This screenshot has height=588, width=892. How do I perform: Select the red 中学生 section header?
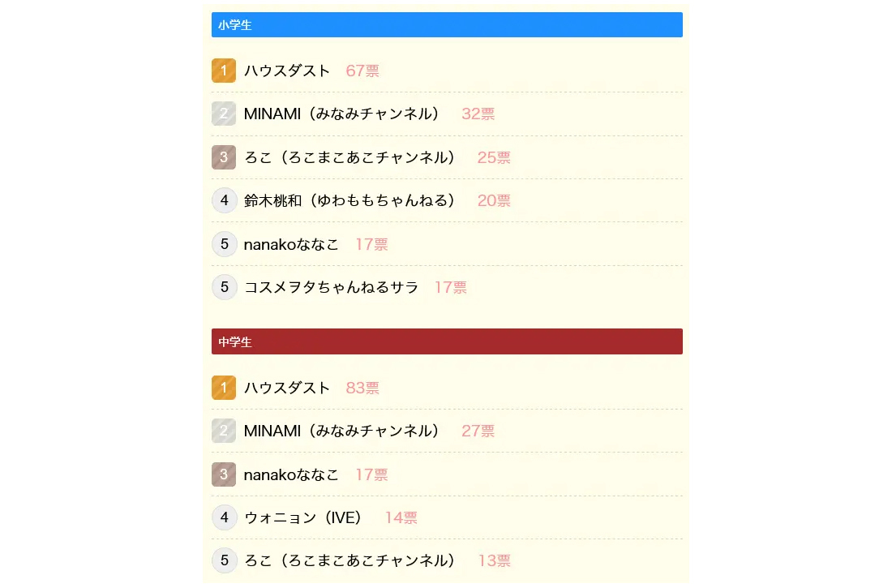(447, 341)
